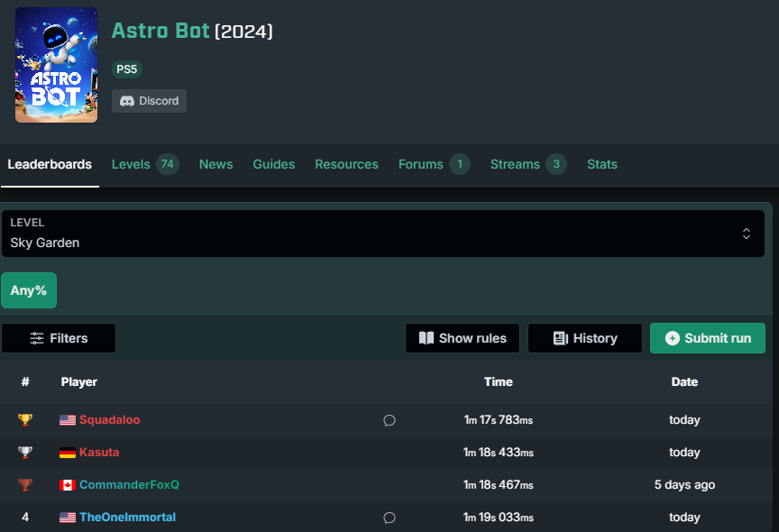This screenshot has width=779, height=532.
Task: View the comment bubble on Squadaloo's run
Action: (x=389, y=420)
